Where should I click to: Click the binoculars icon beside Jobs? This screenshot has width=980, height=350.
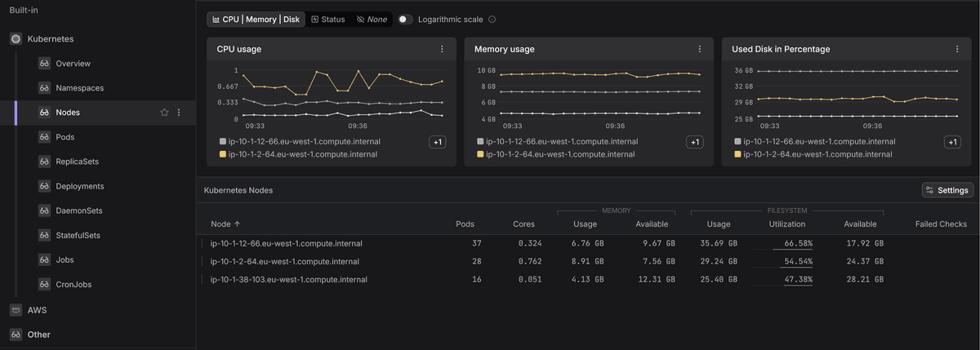(x=45, y=259)
